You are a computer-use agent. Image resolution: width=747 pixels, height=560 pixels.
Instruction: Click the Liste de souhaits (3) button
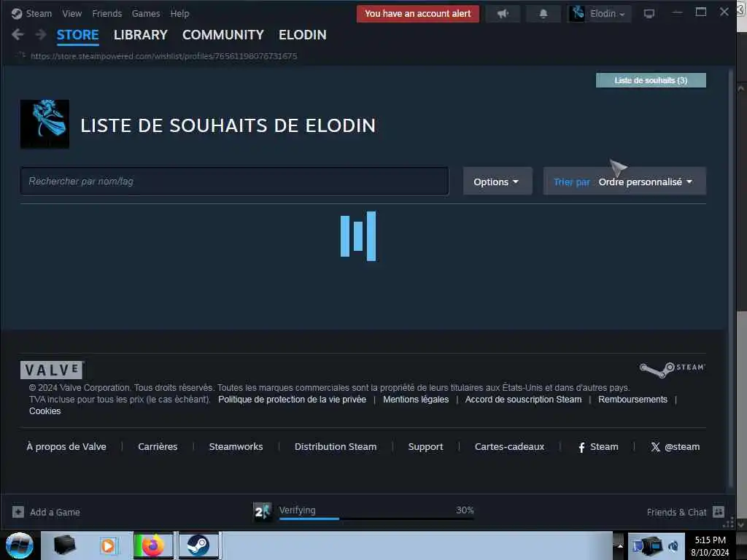coord(651,80)
